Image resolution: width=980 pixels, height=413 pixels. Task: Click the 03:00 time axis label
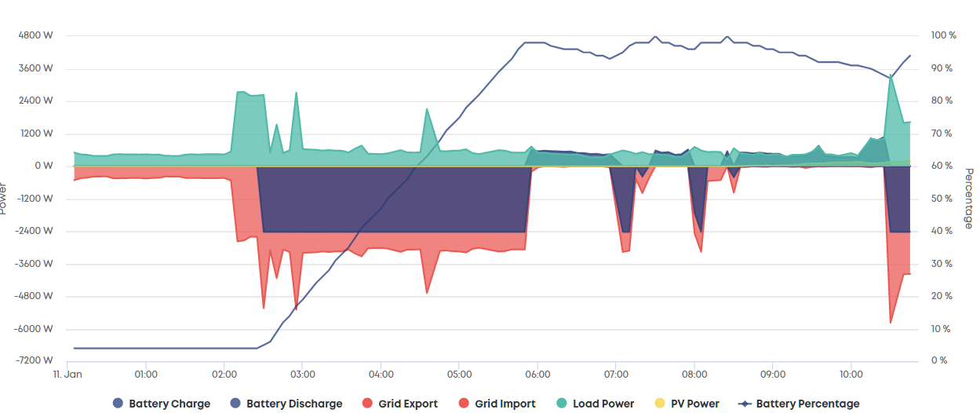302,374
